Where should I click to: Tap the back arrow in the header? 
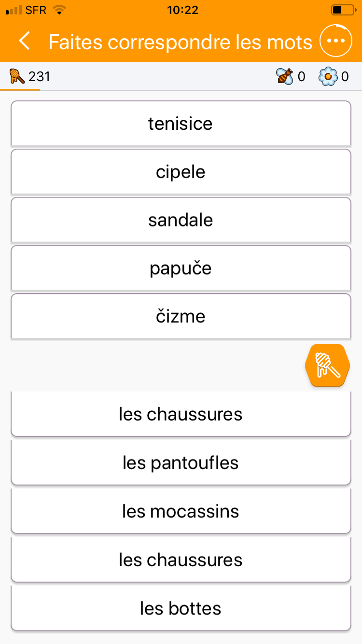tap(25, 42)
